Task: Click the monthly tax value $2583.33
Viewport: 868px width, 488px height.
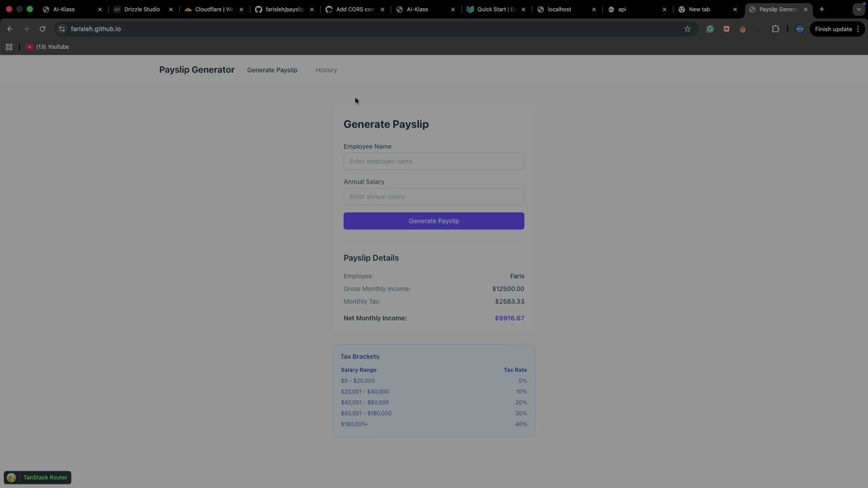Action: [509, 302]
